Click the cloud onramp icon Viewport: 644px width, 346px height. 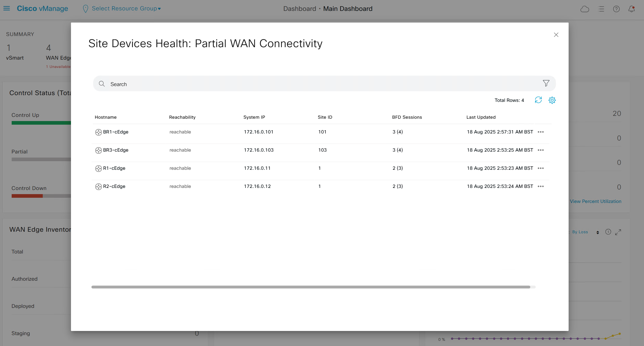[585, 9]
